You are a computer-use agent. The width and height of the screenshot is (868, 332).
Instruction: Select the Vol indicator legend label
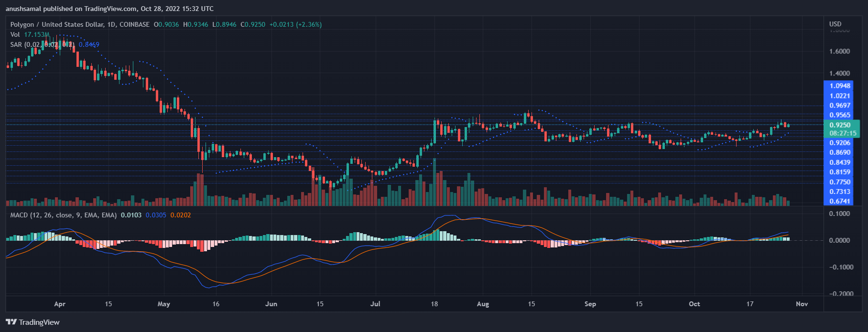[x=15, y=34]
